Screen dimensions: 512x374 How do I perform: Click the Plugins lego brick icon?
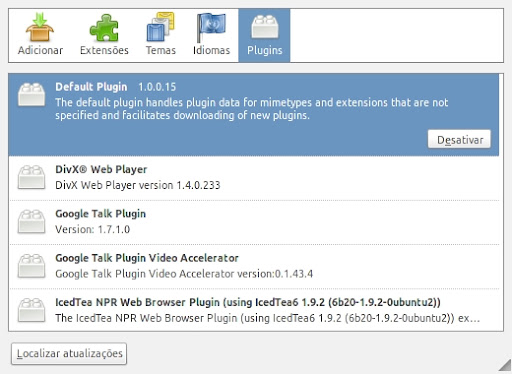[265, 27]
